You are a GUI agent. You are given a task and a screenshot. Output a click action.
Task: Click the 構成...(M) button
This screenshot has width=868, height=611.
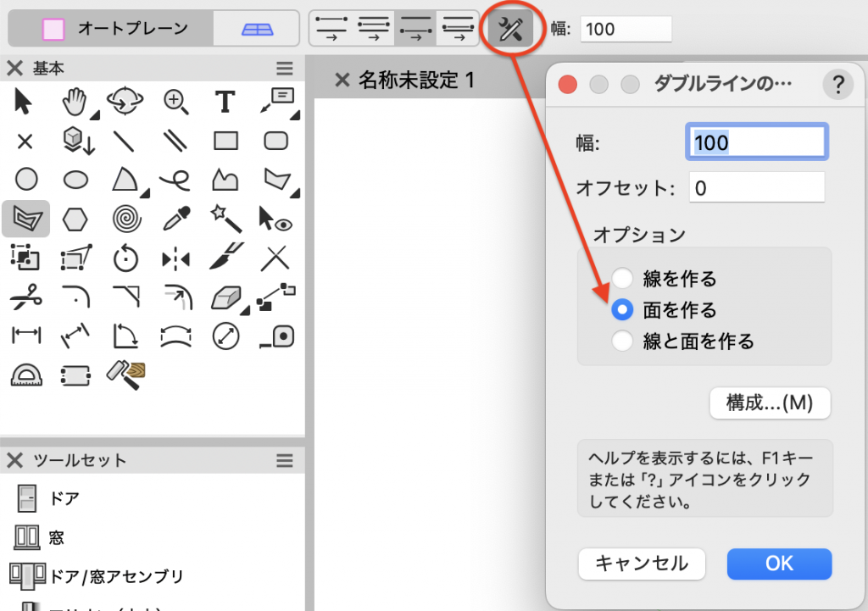[770, 403]
